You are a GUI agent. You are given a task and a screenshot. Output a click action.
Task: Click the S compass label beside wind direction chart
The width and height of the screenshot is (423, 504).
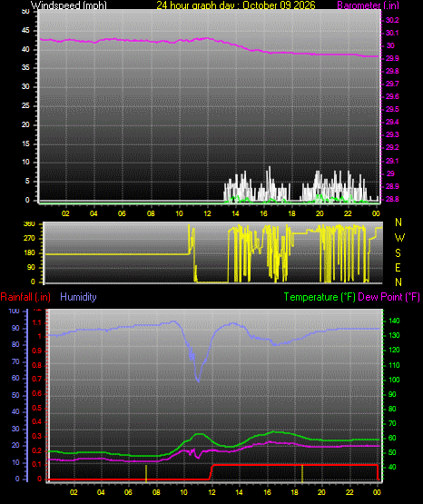point(398,253)
